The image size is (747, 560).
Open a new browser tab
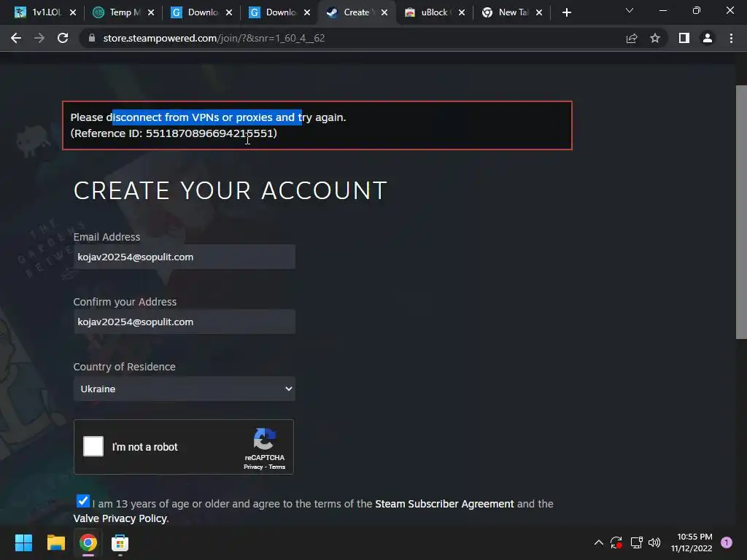click(566, 12)
